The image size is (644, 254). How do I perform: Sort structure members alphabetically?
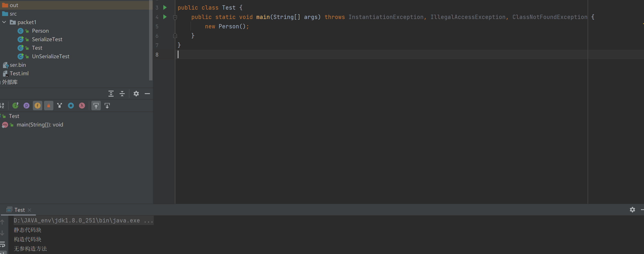(x=2, y=106)
